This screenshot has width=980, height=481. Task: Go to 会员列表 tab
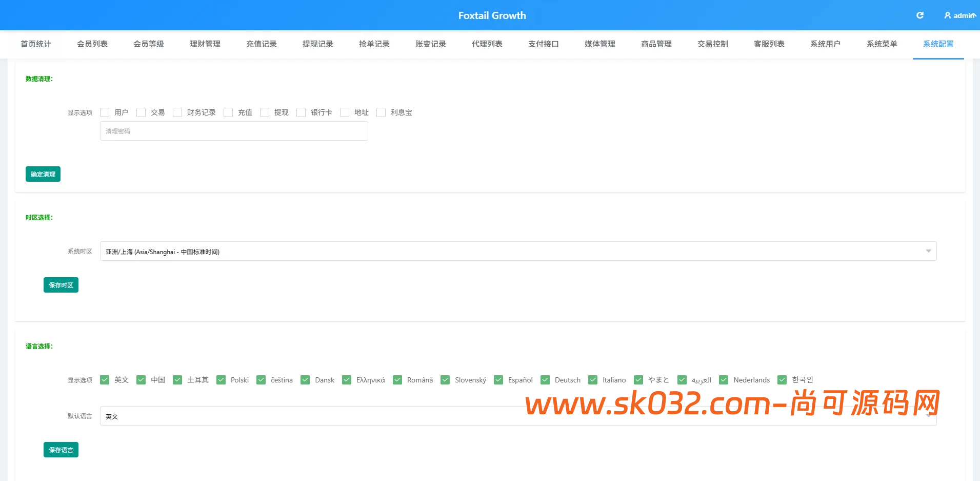pyautogui.click(x=92, y=44)
